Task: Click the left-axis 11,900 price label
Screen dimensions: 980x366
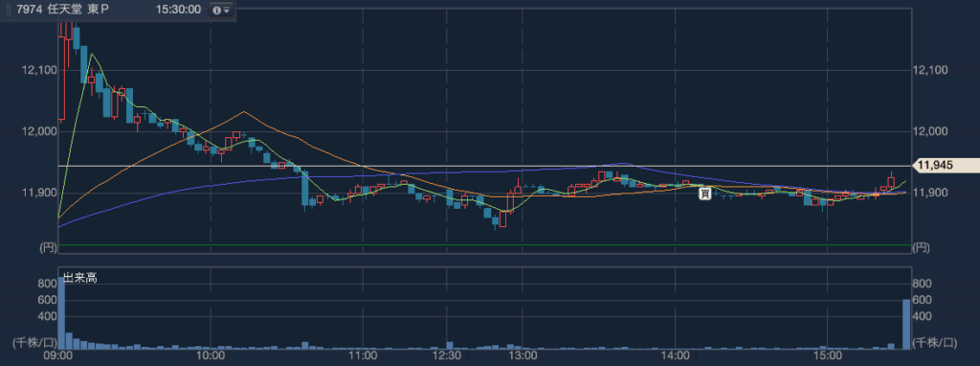Action: 38,193
